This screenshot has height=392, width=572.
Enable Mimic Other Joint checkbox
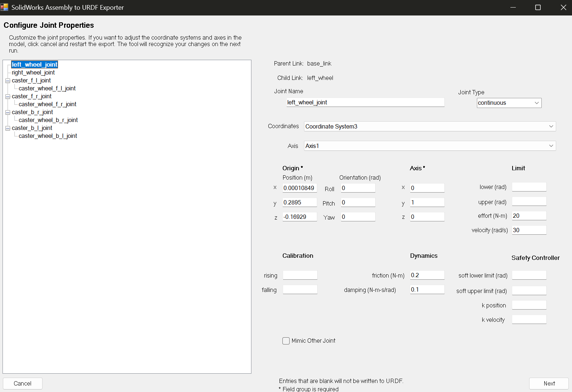click(x=286, y=341)
